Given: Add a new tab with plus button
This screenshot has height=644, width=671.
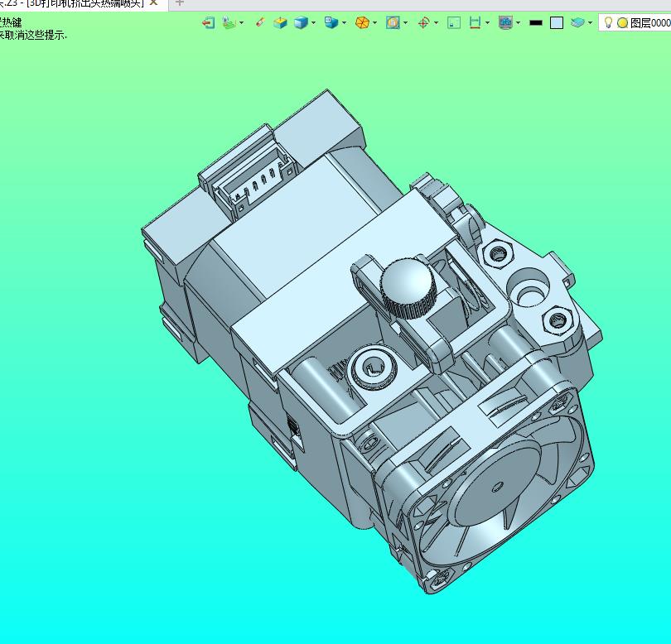Looking at the screenshot, I should (180, 2).
